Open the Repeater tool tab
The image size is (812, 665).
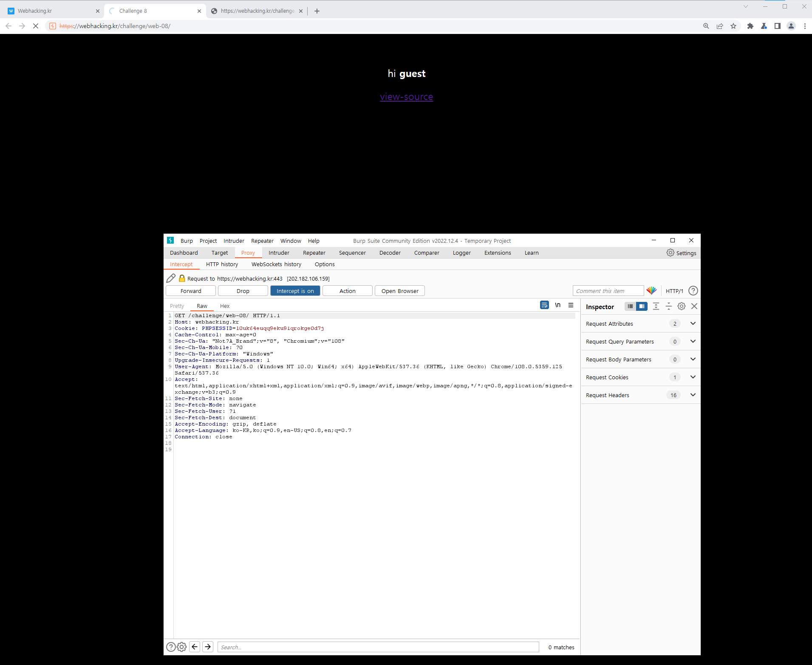314,253
